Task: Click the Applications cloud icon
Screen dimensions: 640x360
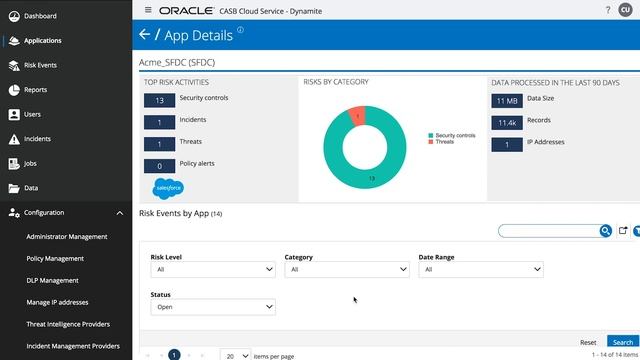Action: click(x=14, y=41)
